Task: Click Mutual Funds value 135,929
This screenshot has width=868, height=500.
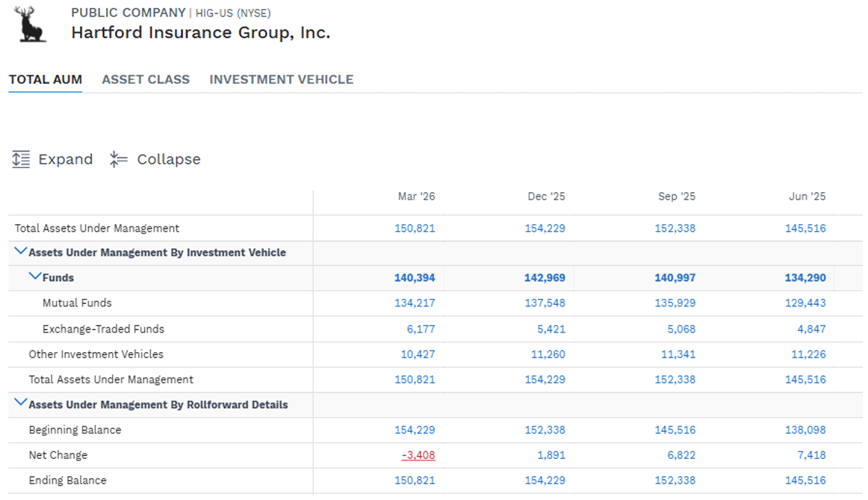Action: tap(675, 303)
